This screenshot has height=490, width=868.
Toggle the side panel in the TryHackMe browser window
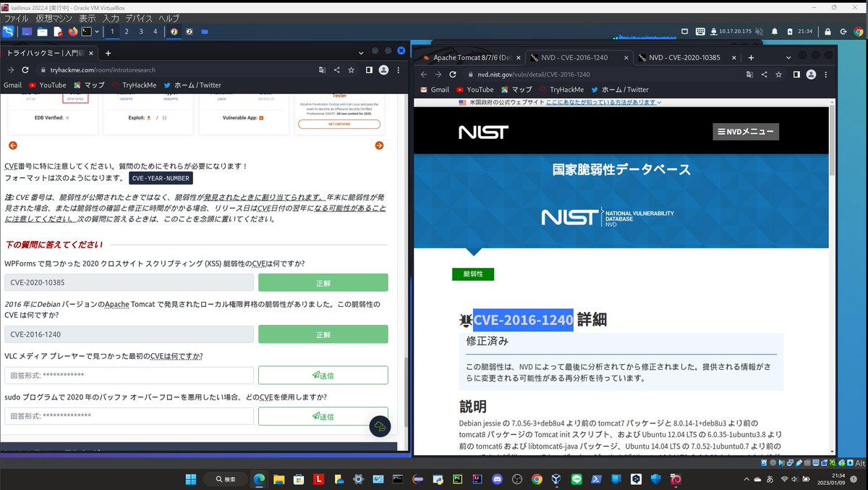(369, 70)
